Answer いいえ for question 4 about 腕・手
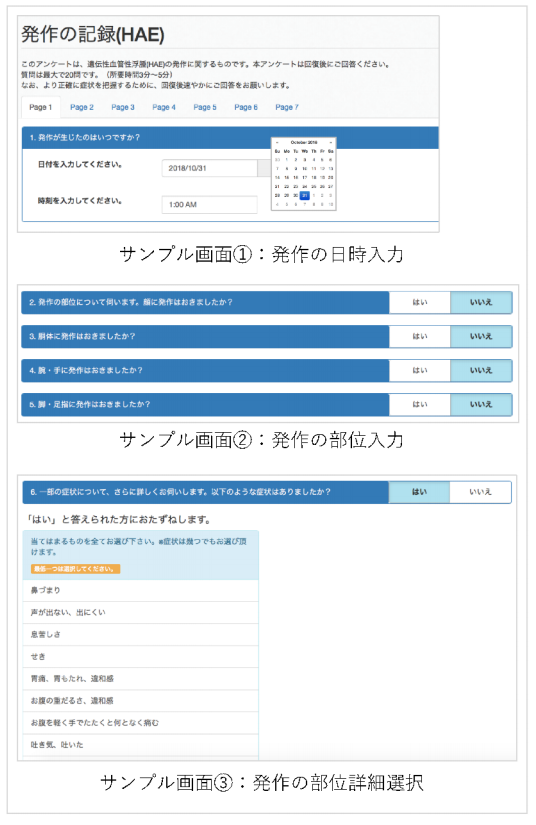Screen dimensions: 536x825 481,370
